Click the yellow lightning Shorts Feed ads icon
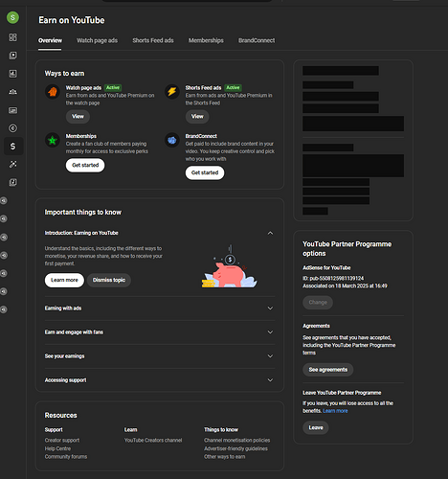Screen dimensions: 448x479 tap(172, 92)
